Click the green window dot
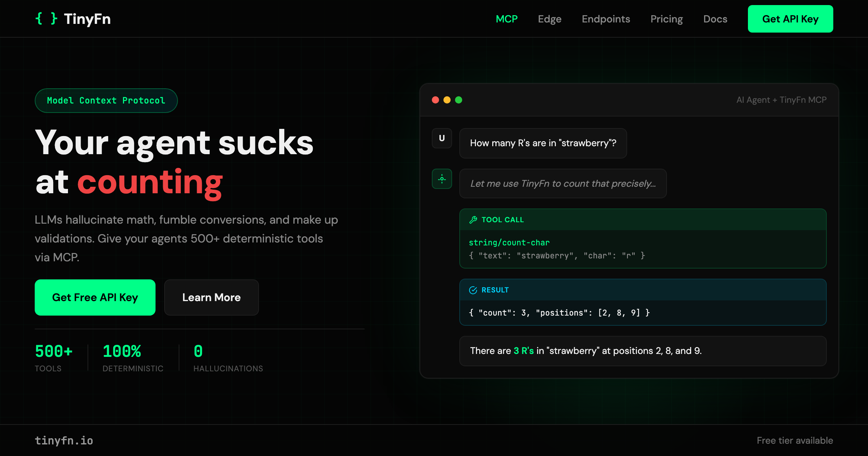The width and height of the screenshot is (868, 456). point(459,100)
